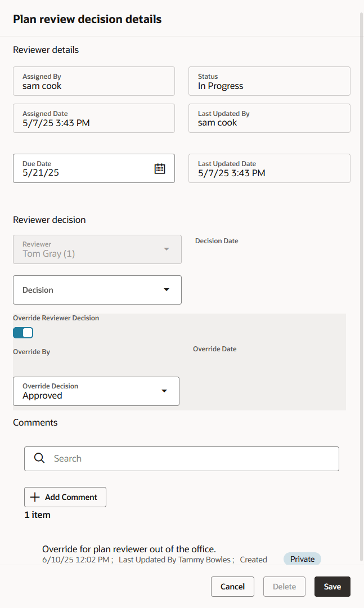Click the Plan review decision details heading
This screenshot has height=608, width=364.
coord(87,19)
